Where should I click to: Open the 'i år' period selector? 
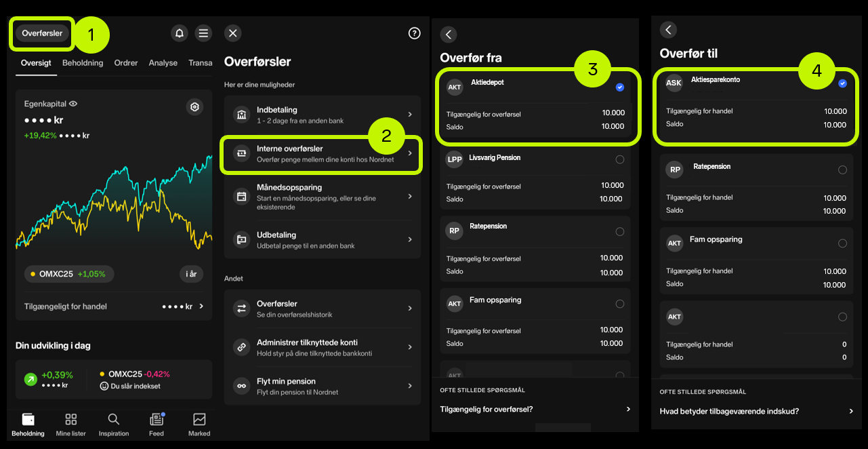tap(192, 274)
